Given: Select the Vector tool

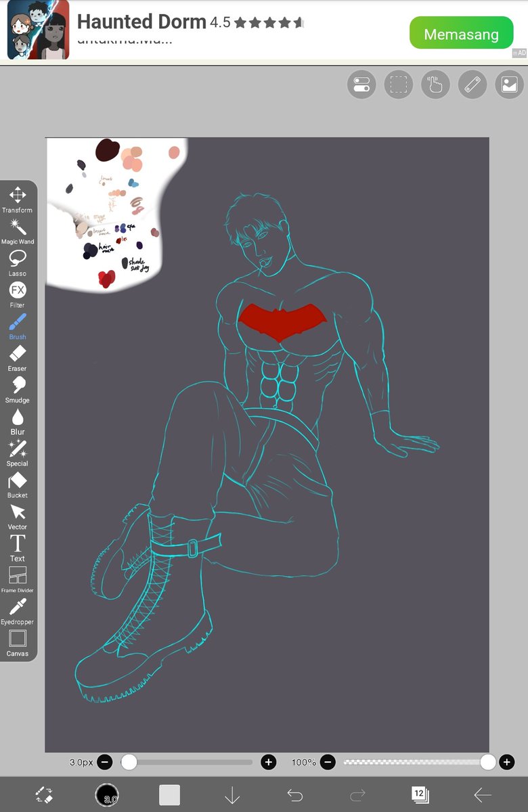Looking at the screenshot, I should [x=18, y=518].
